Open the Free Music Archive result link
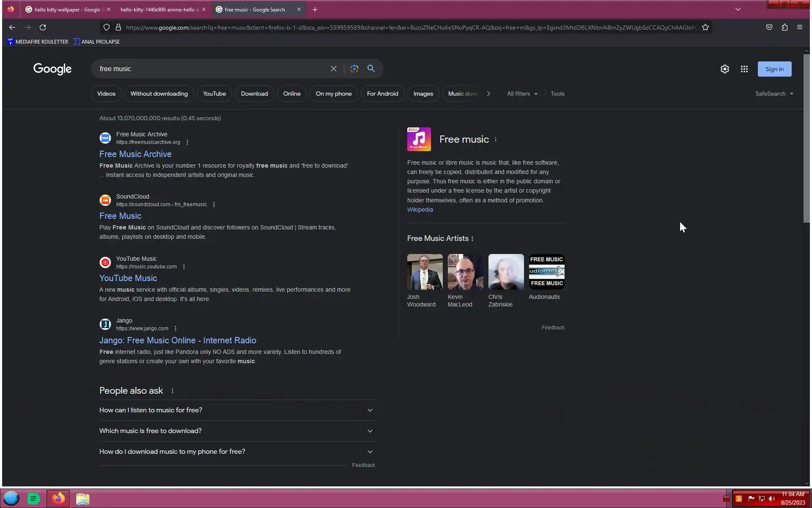This screenshot has height=508, width=812. [x=135, y=154]
